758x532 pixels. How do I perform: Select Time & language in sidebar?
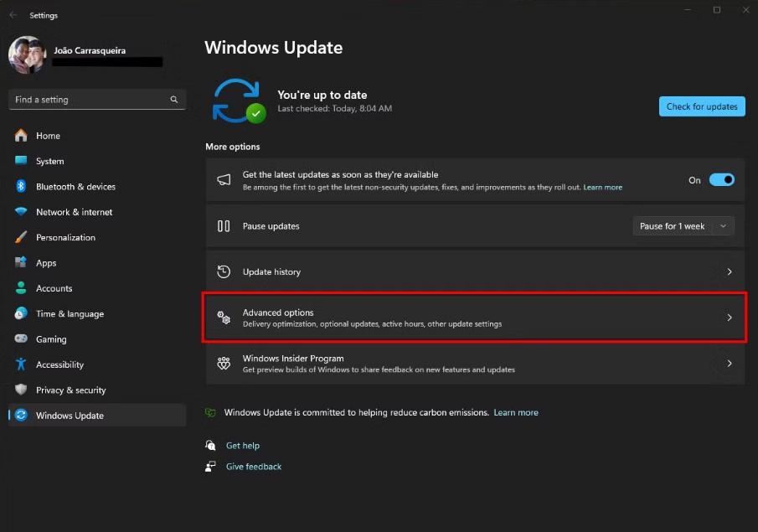97,313
